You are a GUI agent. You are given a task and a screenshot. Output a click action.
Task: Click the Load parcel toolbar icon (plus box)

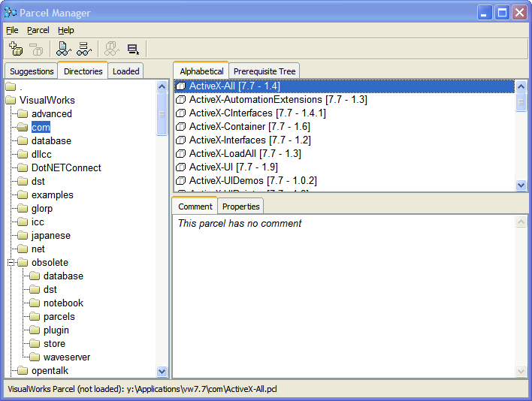click(x=16, y=49)
